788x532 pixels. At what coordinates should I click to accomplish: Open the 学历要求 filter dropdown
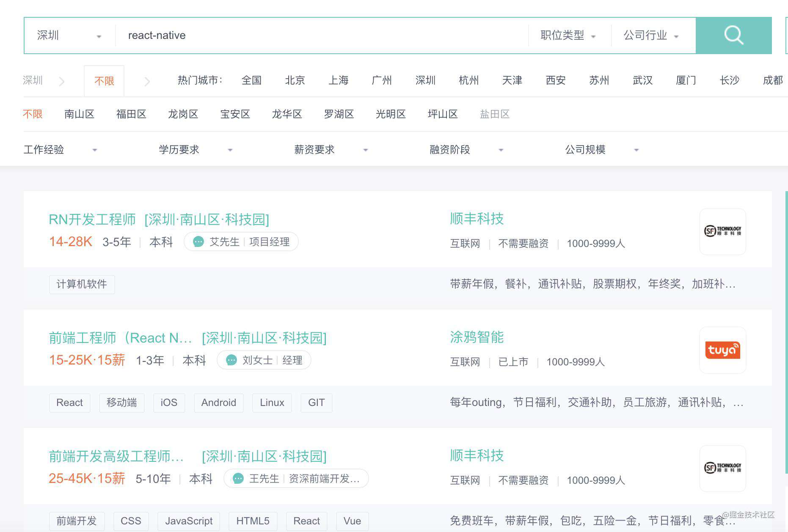point(196,150)
